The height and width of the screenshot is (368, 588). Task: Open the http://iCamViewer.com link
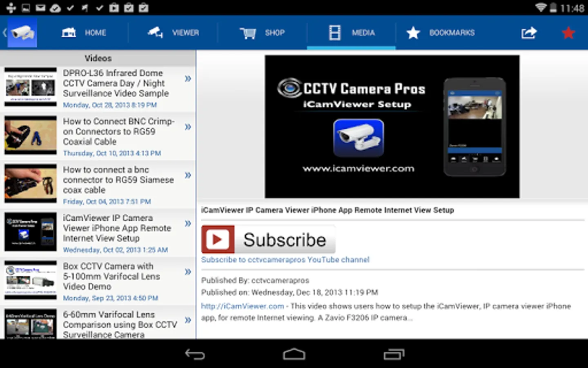pyautogui.click(x=242, y=306)
